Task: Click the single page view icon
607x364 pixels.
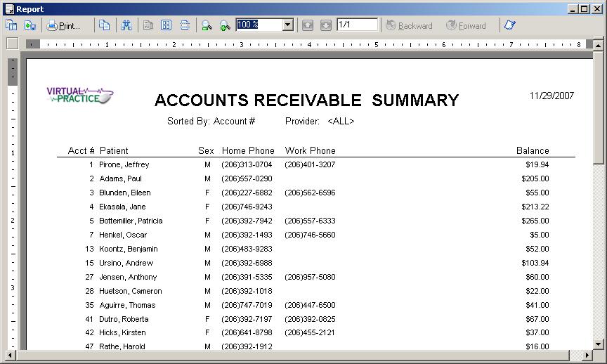Action: [148, 25]
